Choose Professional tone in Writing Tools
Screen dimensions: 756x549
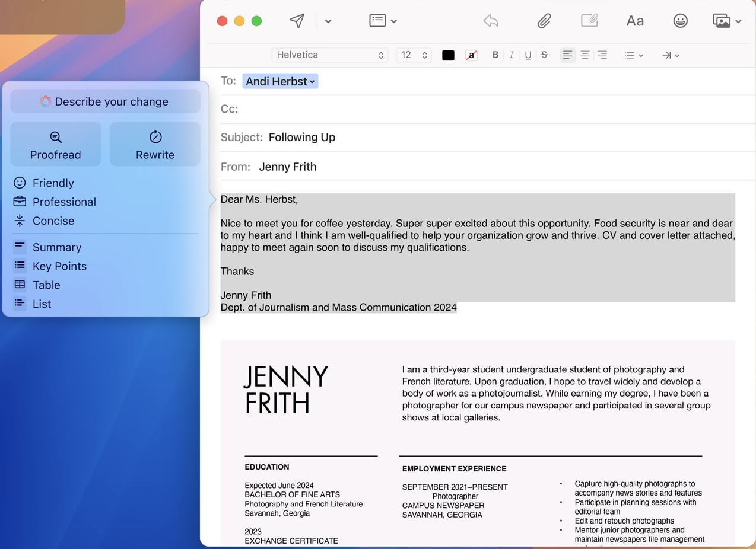tap(64, 202)
